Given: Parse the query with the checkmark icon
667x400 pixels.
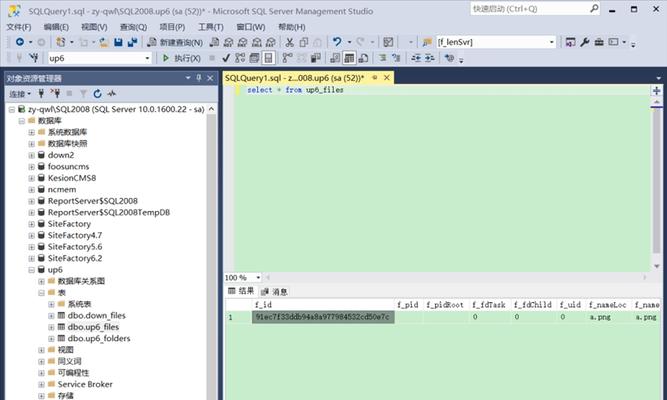Looking at the screenshot, I should pos(226,58).
